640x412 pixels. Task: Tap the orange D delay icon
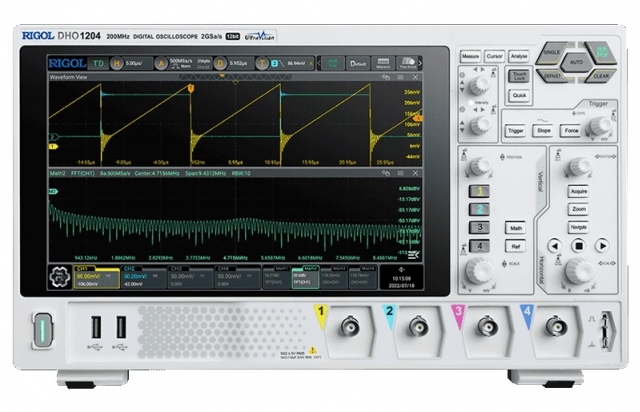[220, 63]
